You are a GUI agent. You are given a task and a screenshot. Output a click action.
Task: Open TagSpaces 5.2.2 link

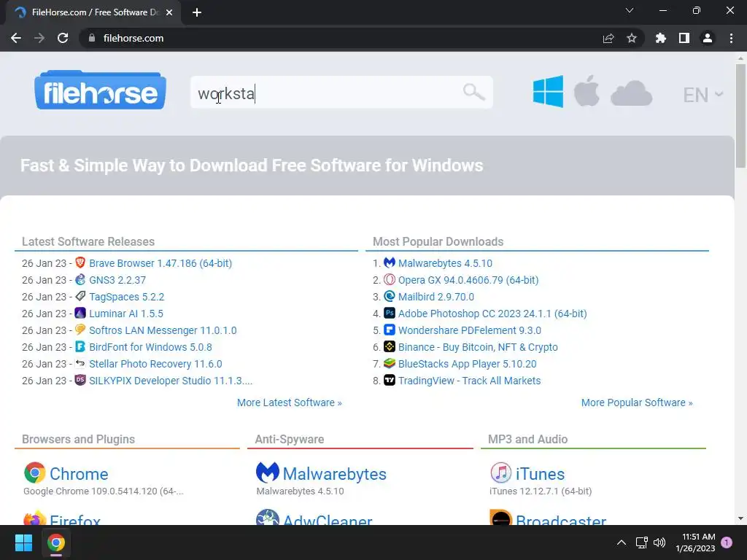pos(127,297)
